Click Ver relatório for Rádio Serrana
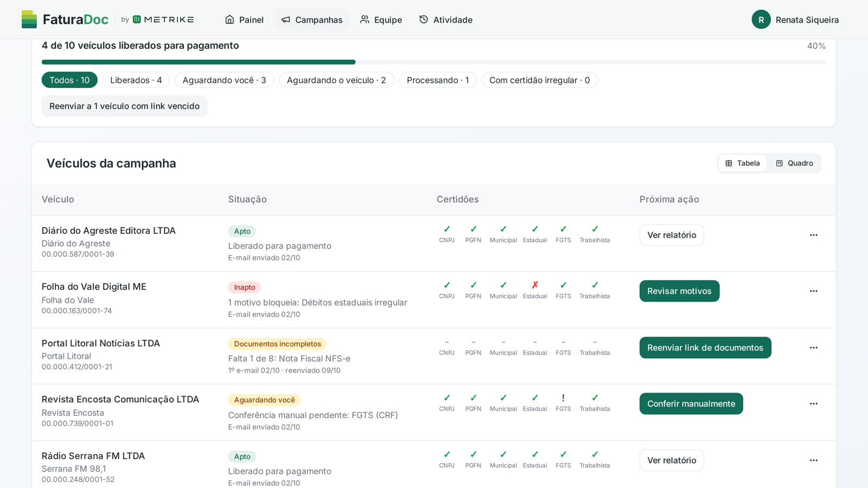Screen dimensions: 868x488 (x=672, y=460)
